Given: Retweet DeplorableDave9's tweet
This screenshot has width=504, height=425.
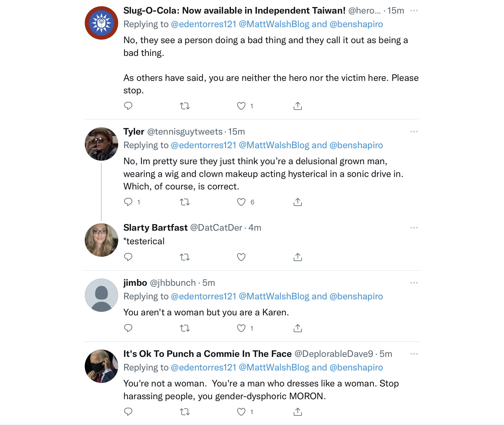Looking at the screenshot, I should (185, 412).
